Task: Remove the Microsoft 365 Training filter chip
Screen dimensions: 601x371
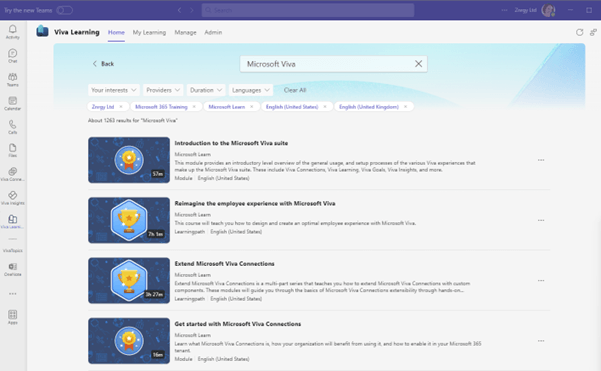Action: (194, 107)
